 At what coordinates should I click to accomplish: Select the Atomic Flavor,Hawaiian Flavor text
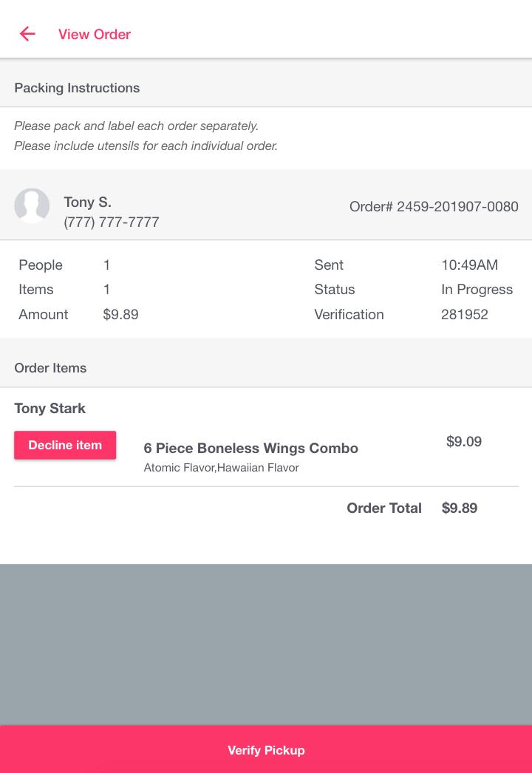coord(221,468)
